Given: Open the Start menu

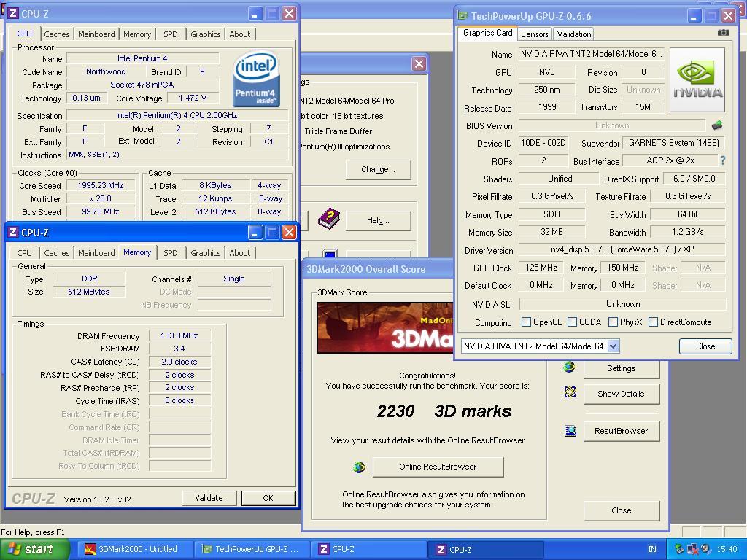Looking at the screenshot, I should [x=35, y=549].
